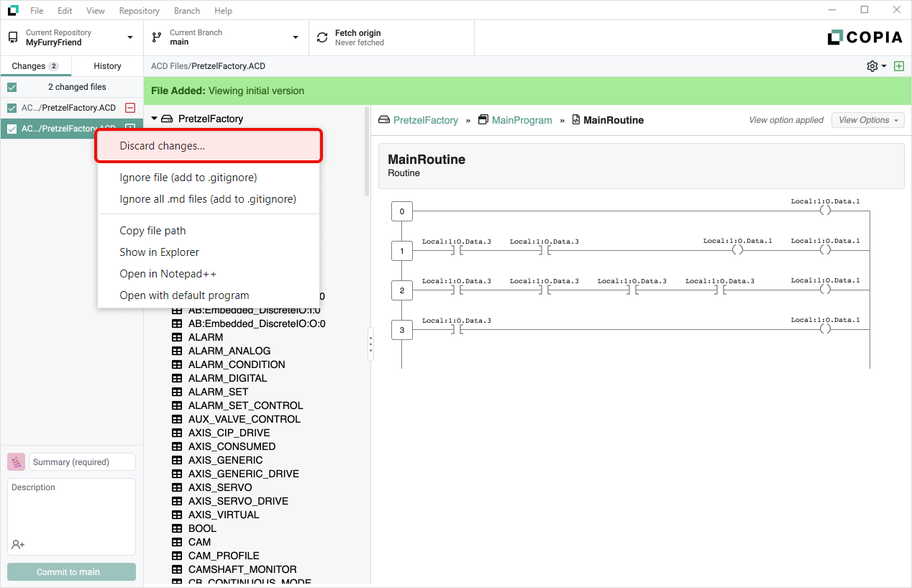The height and width of the screenshot is (588, 912).
Task: Click the red removed-status icon for PretzelFactory.ACD
Action: [x=130, y=108]
